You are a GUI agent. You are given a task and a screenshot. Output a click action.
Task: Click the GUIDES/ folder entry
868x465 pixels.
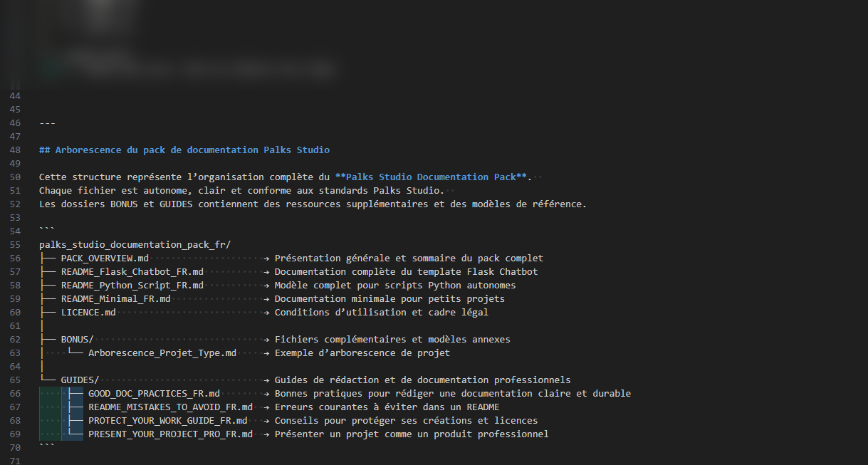coord(80,380)
